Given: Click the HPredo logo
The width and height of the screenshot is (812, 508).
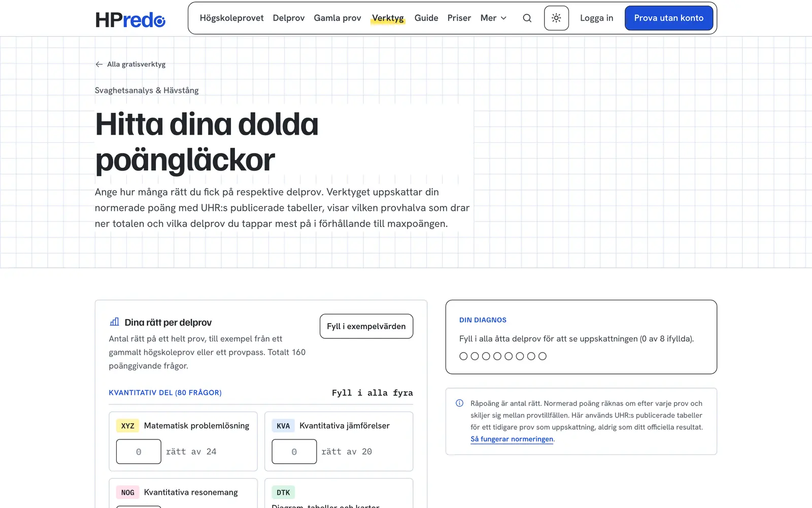Looking at the screenshot, I should [x=130, y=19].
